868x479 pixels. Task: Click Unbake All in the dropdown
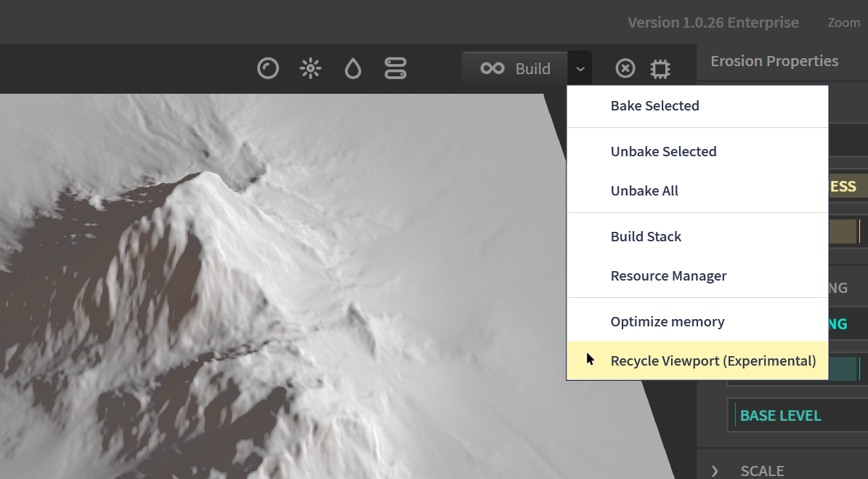tap(644, 191)
